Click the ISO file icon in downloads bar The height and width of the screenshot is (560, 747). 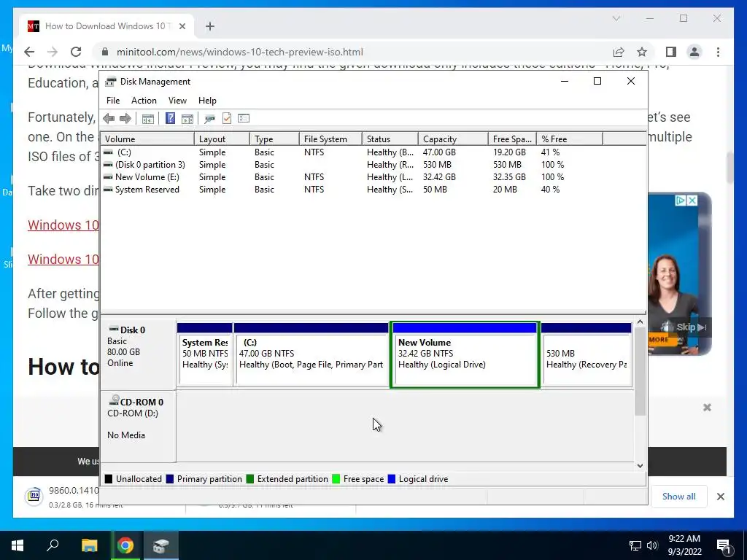click(x=34, y=496)
